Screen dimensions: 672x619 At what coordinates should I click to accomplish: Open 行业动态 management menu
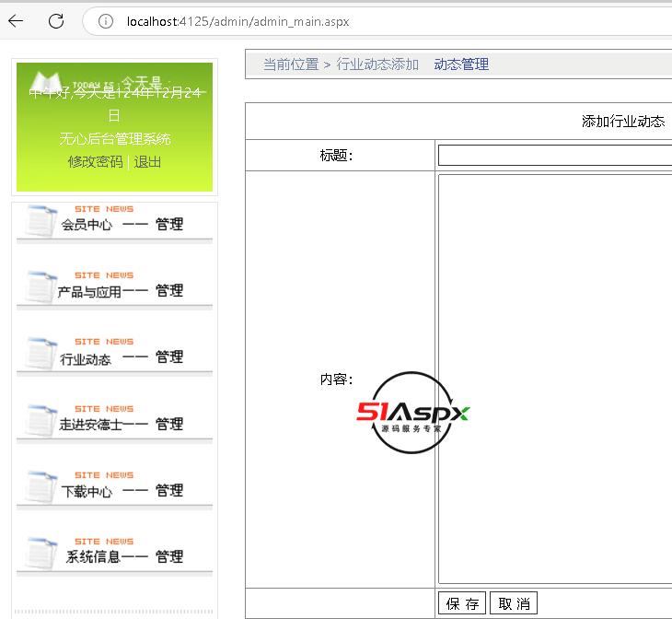[122, 357]
